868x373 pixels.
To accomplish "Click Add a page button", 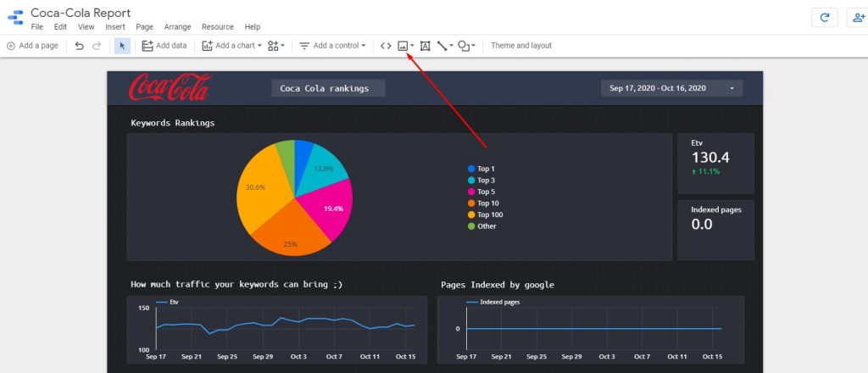I will 33,46.
